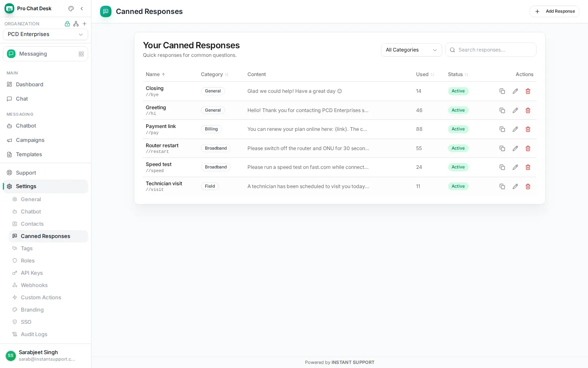Open the theme palette icon in sidebar header

click(71, 9)
